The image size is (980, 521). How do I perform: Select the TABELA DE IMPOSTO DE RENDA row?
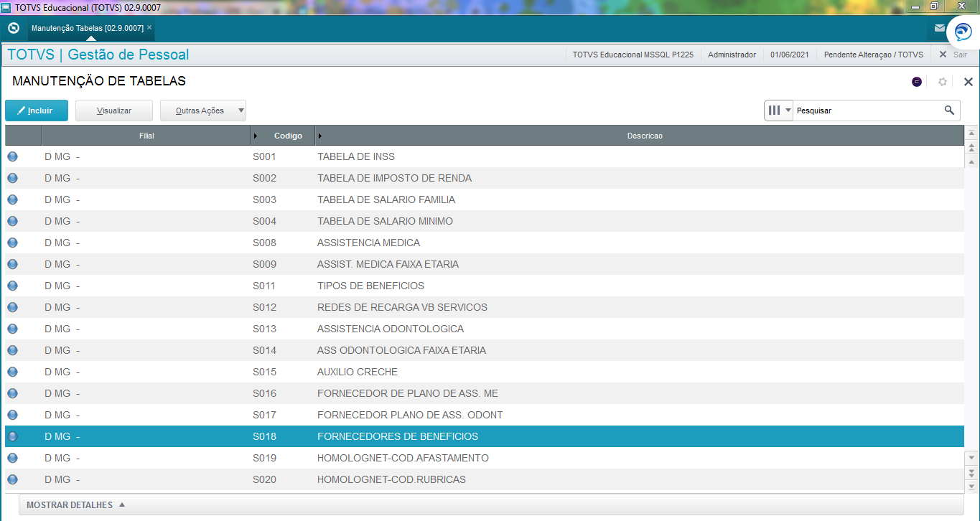[x=485, y=178]
